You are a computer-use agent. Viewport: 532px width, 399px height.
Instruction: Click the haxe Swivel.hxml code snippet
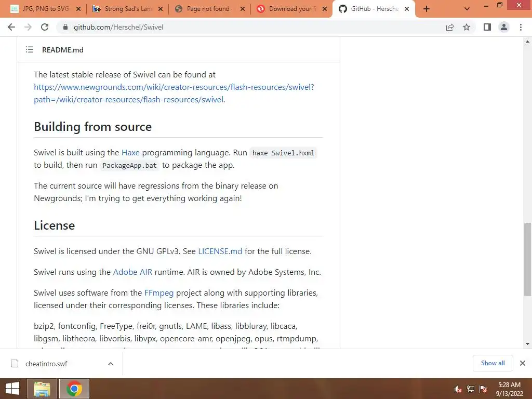[x=283, y=153]
